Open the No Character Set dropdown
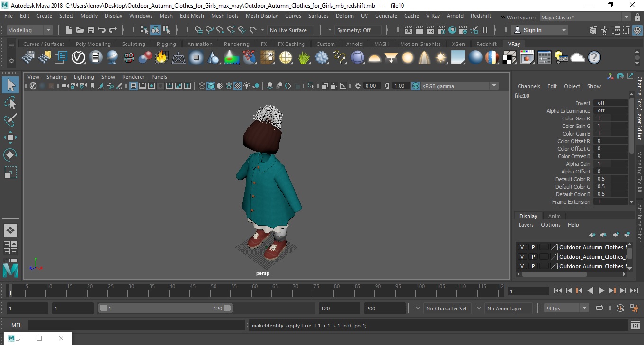The image size is (644, 345). click(447, 308)
